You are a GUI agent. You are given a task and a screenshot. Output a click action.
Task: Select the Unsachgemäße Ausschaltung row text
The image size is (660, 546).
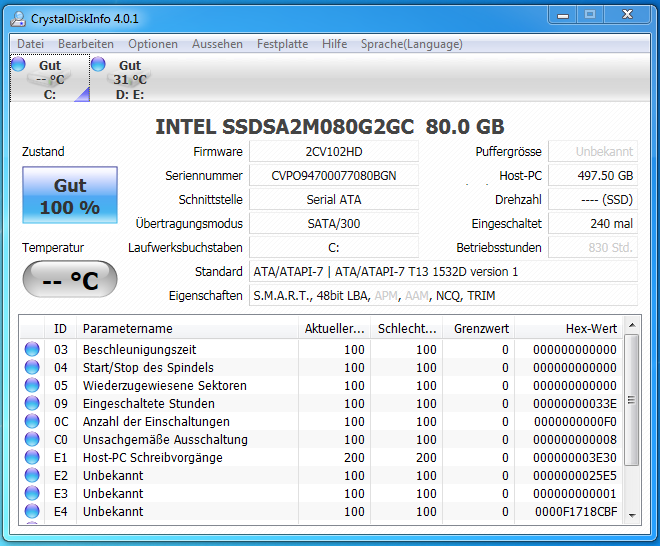click(x=165, y=439)
